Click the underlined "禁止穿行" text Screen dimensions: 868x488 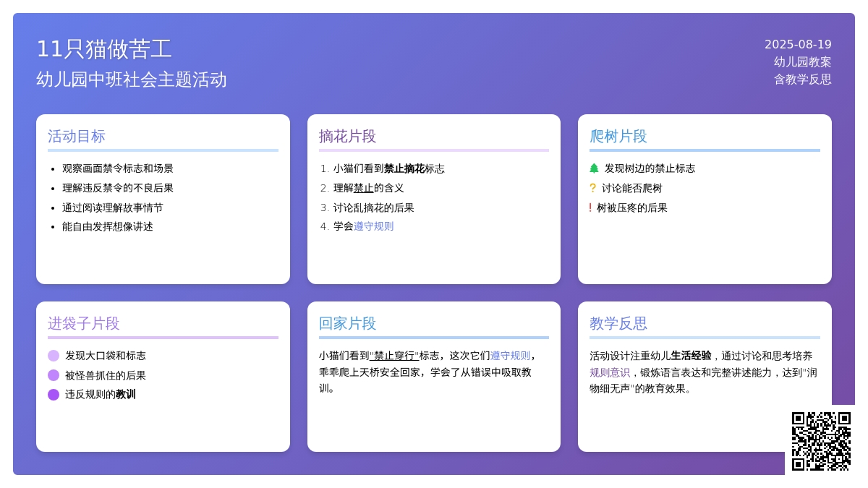(x=394, y=356)
